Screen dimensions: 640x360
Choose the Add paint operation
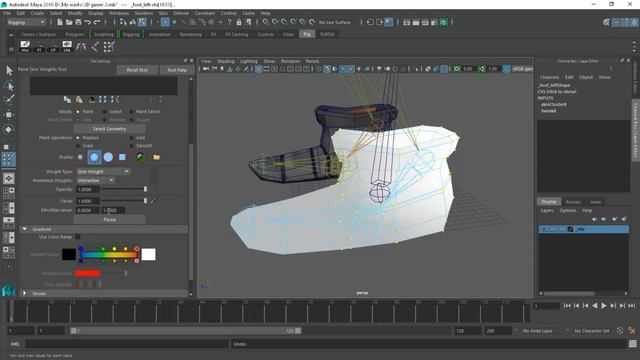coord(131,138)
